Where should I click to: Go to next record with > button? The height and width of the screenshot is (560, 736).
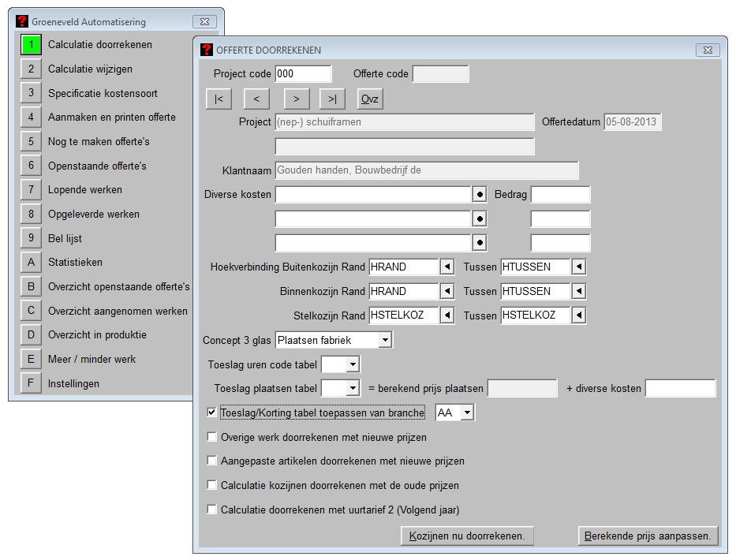296,99
